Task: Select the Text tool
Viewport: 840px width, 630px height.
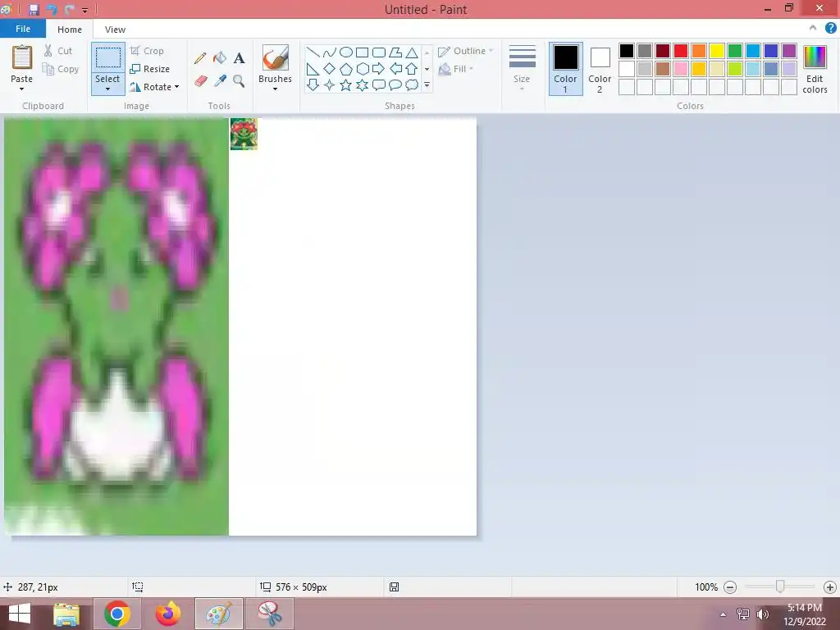Action: pyautogui.click(x=239, y=58)
